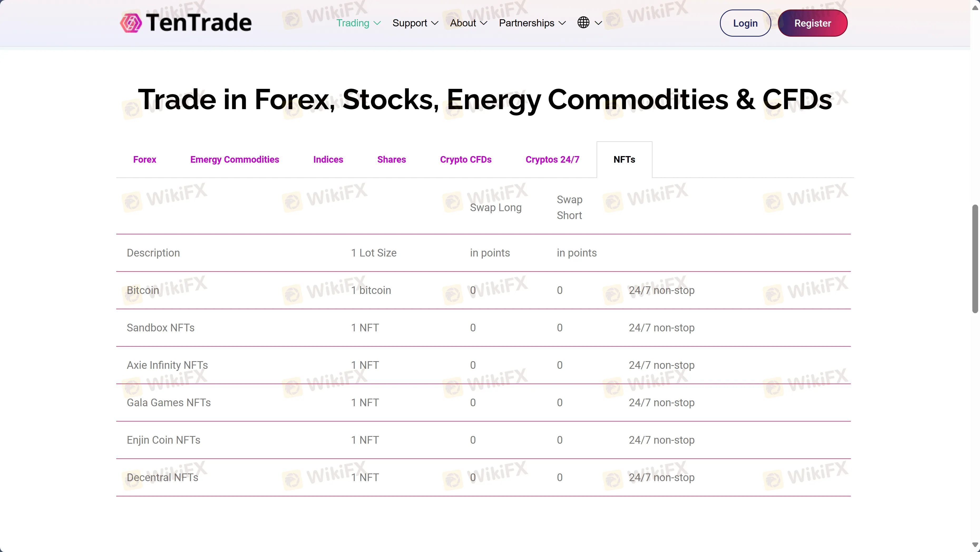Click the TenTrade brand name text
The width and height of the screenshot is (980, 552).
tap(199, 23)
